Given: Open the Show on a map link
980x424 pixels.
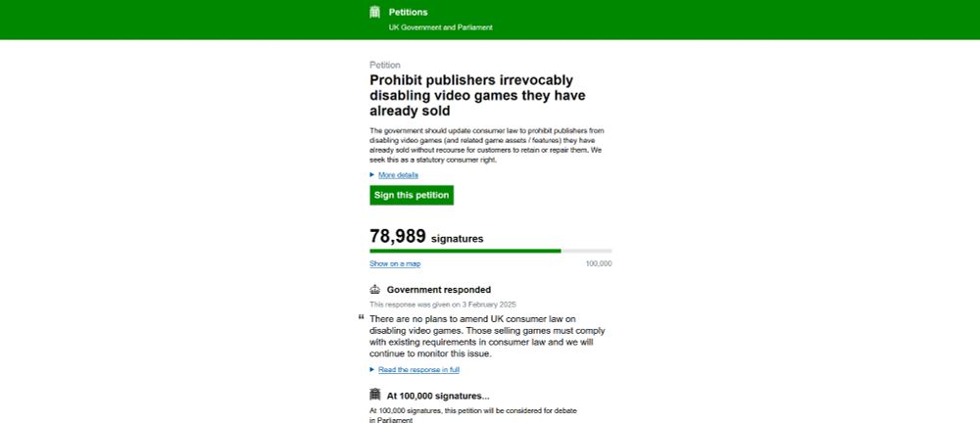Looking at the screenshot, I should [x=395, y=264].
